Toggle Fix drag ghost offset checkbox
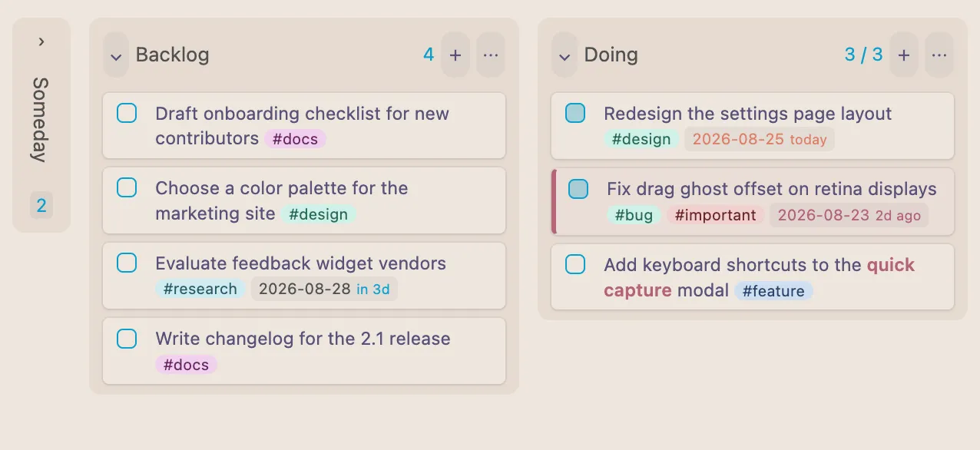Screen dimensions: 980x450 click(x=578, y=189)
